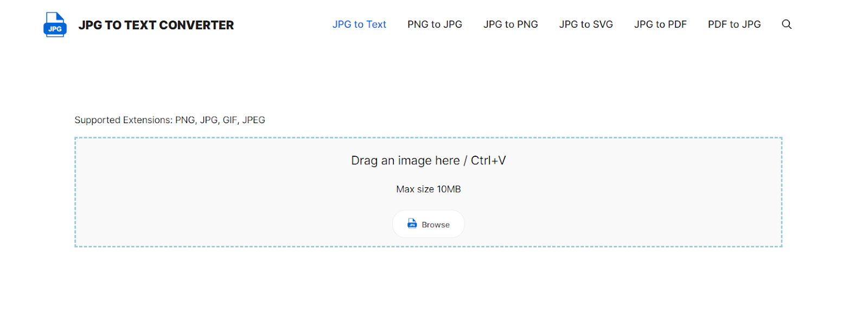Open the search magnifier icon
The height and width of the screenshot is (313, 868).
click(786, 24)
